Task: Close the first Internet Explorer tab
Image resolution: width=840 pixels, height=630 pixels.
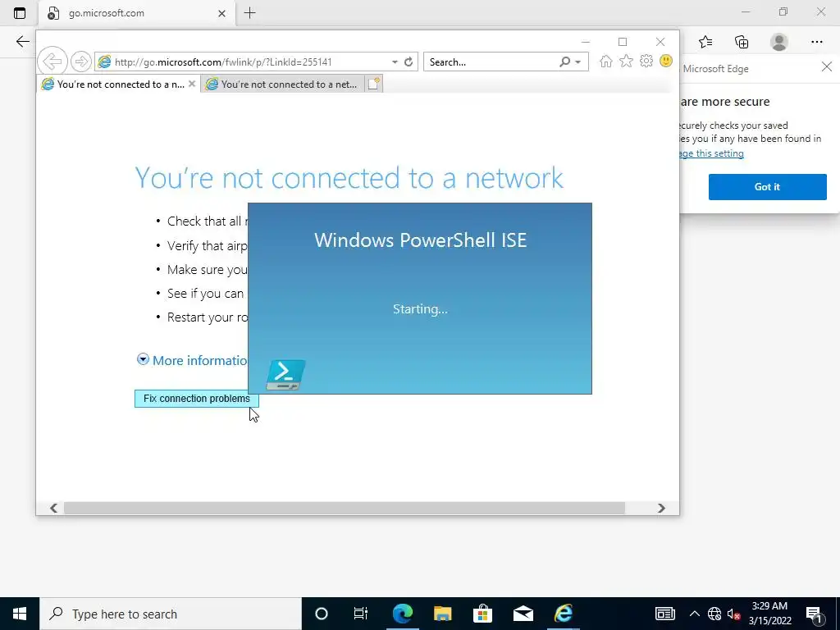Action: (x=192, y=84)
